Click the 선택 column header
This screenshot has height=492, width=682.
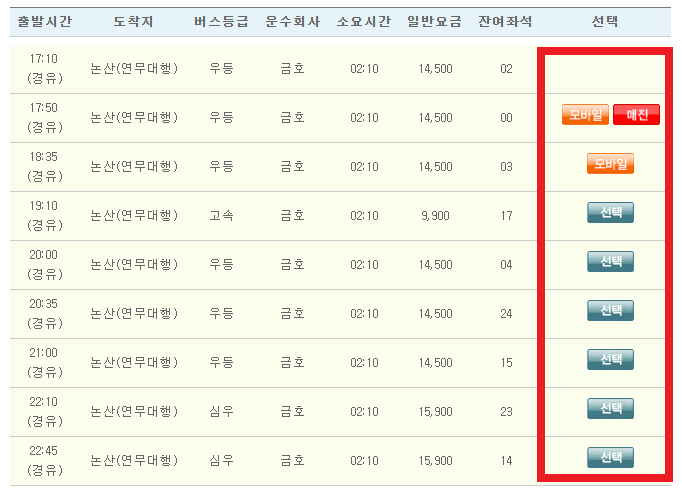(x=605, y=21)
